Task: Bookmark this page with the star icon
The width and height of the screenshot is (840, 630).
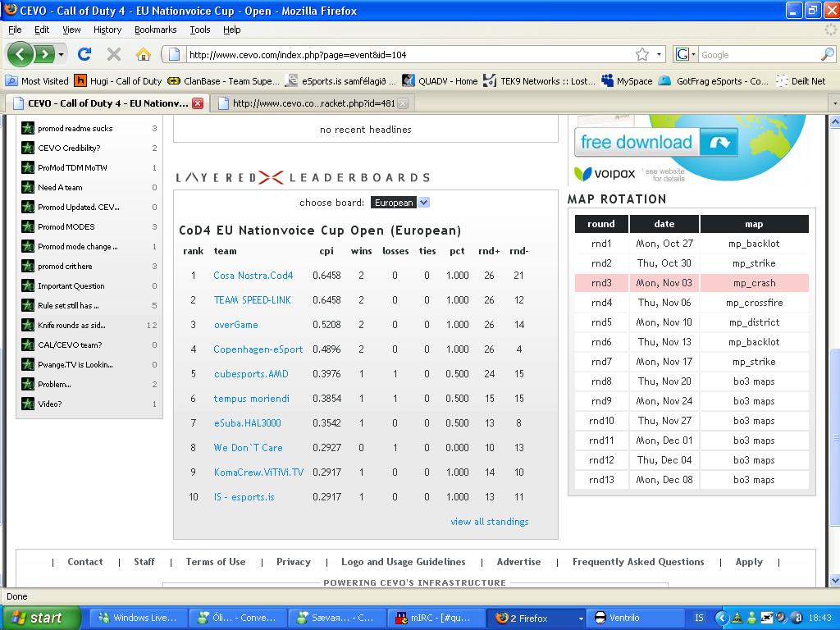Action: tap(642, 54)
